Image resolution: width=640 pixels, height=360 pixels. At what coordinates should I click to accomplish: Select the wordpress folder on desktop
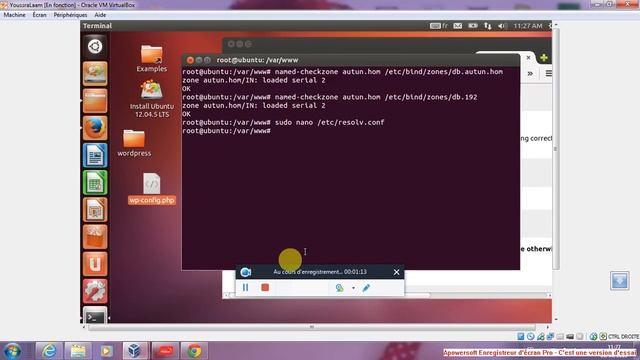pos(134,143)
